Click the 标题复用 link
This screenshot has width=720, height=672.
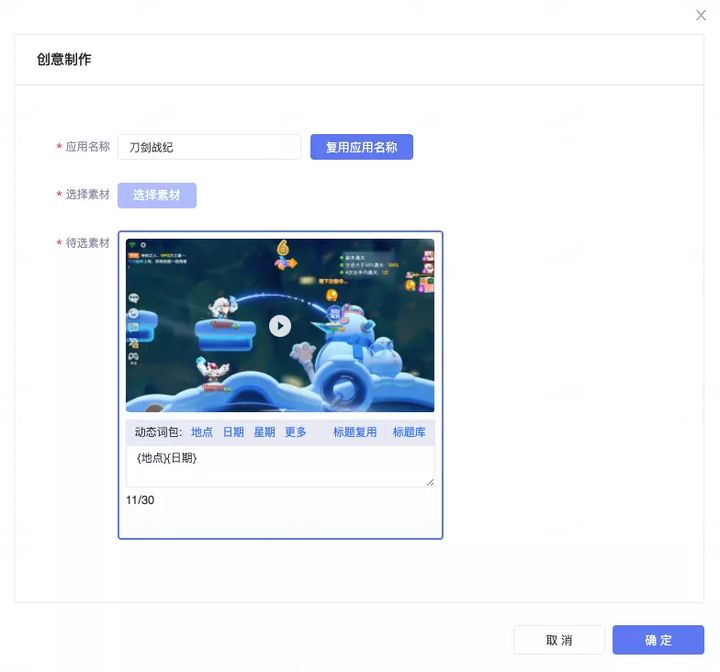point(354,432)
